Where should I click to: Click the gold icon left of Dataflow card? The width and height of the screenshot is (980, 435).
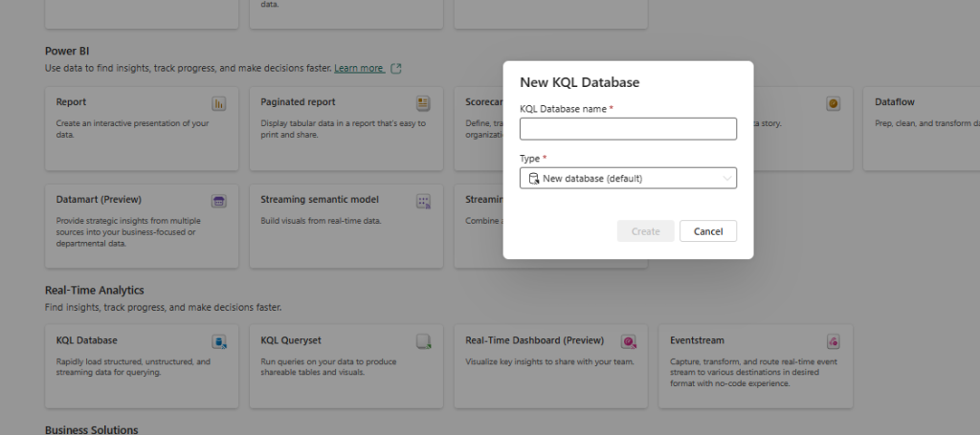coord(834,103)
